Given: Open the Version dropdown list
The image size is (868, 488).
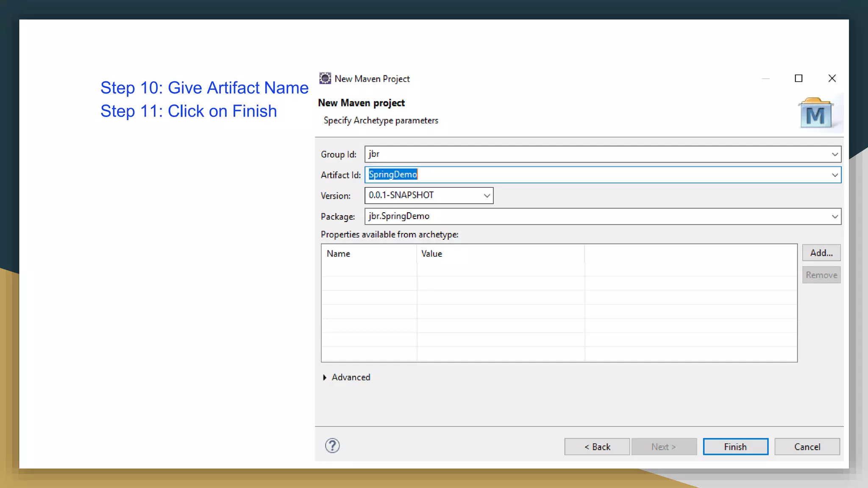Looking at the screenshot, I should (x=487, y=196).
